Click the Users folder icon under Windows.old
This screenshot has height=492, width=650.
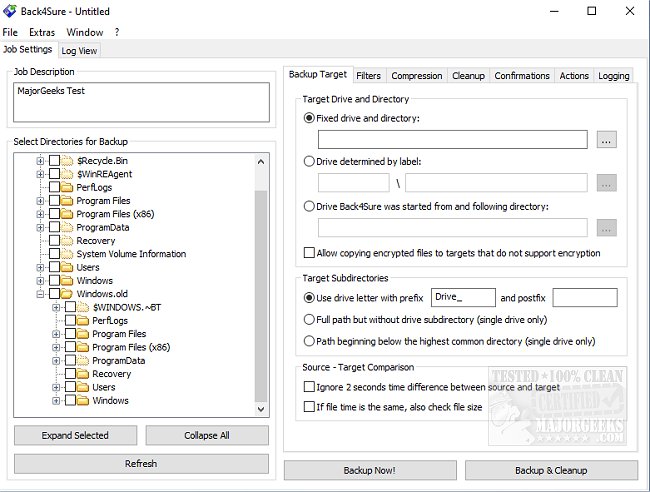coord(83,387)
